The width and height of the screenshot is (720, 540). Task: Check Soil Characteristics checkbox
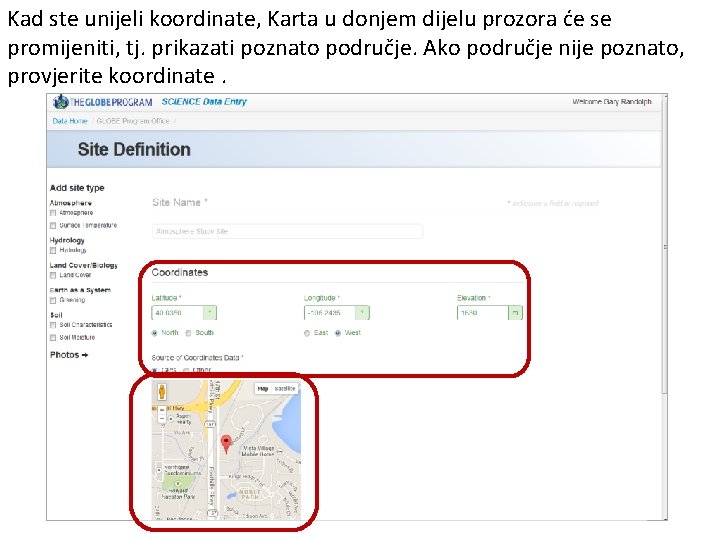[x=53, y=325]
